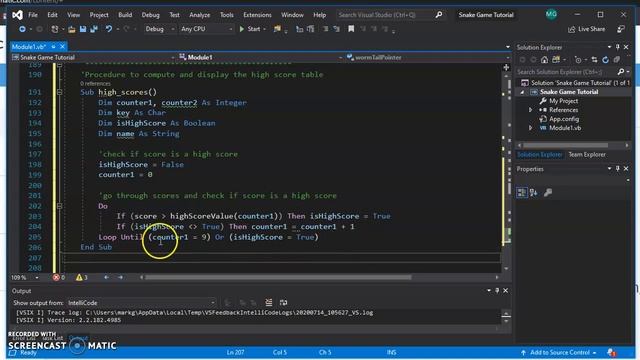Click the search magnifier in Visual Studio search
This screenshot has width=640, height=360.
coord(439,15)
